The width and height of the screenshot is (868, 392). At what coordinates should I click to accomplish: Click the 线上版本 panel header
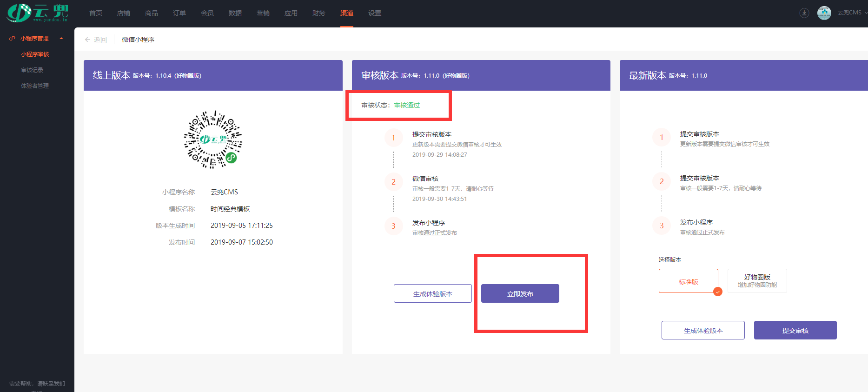[213, 75]
